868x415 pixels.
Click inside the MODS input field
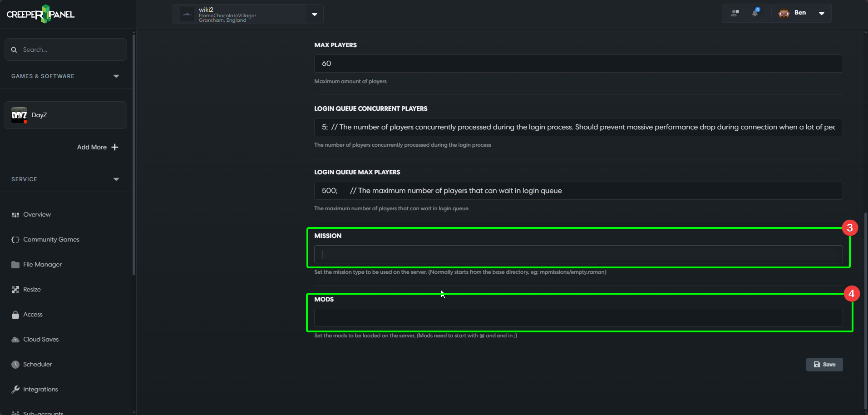(577, 318)
